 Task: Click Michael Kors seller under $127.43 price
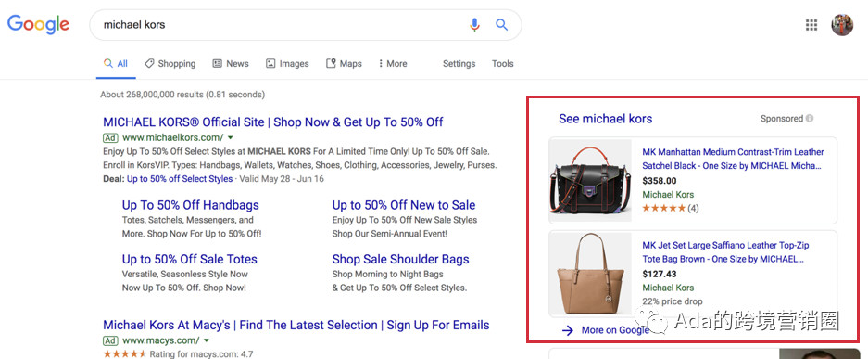668,288
